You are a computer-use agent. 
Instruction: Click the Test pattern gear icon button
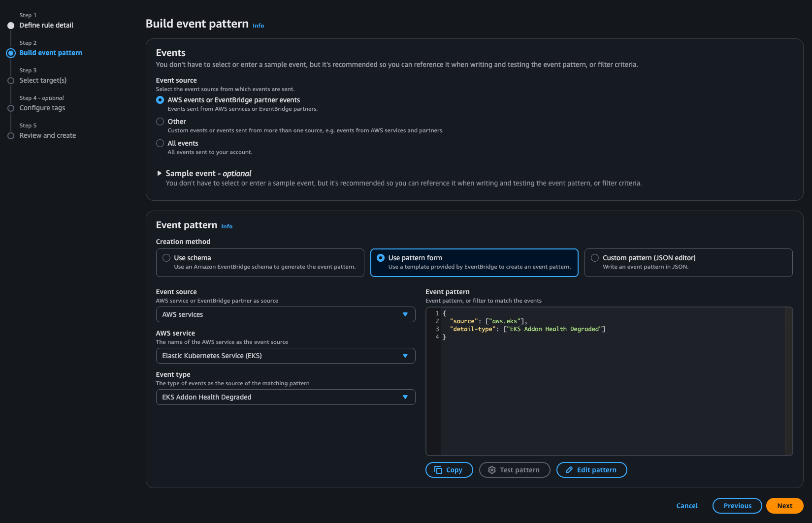tap(514, 470)
